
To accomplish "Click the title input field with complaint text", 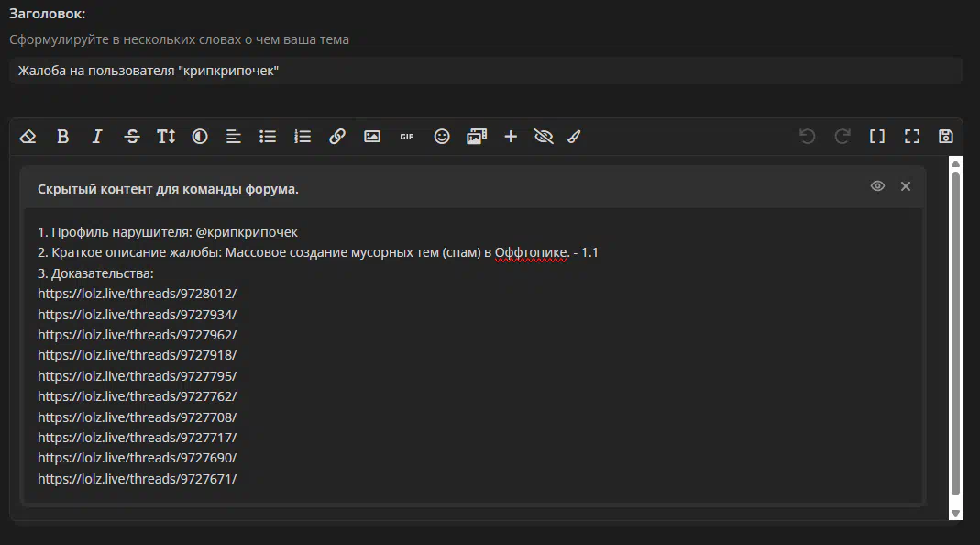I will click(485, 71).
